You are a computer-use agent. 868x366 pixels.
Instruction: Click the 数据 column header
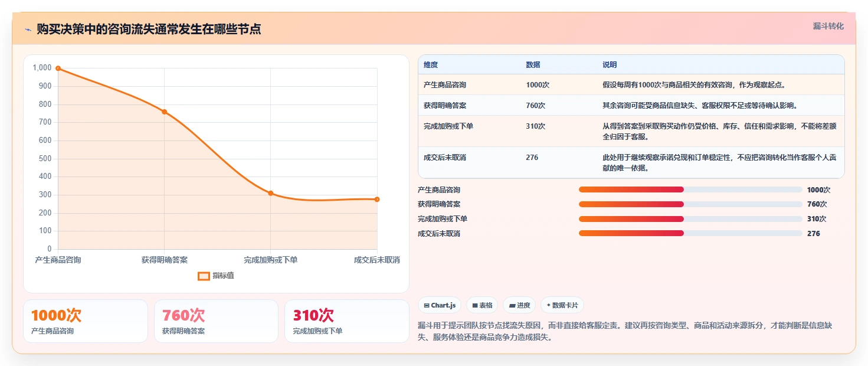coord(533,65)
